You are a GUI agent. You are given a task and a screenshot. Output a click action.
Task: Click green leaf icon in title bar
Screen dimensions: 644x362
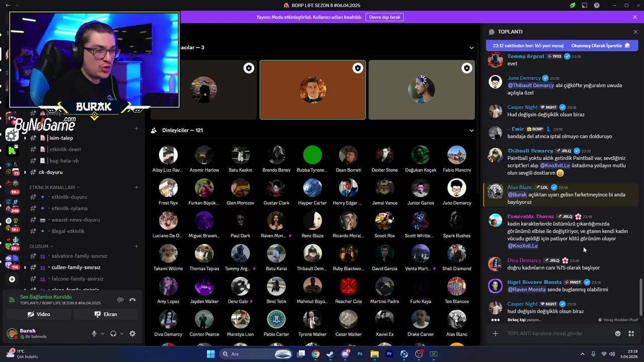pos(573,6)
